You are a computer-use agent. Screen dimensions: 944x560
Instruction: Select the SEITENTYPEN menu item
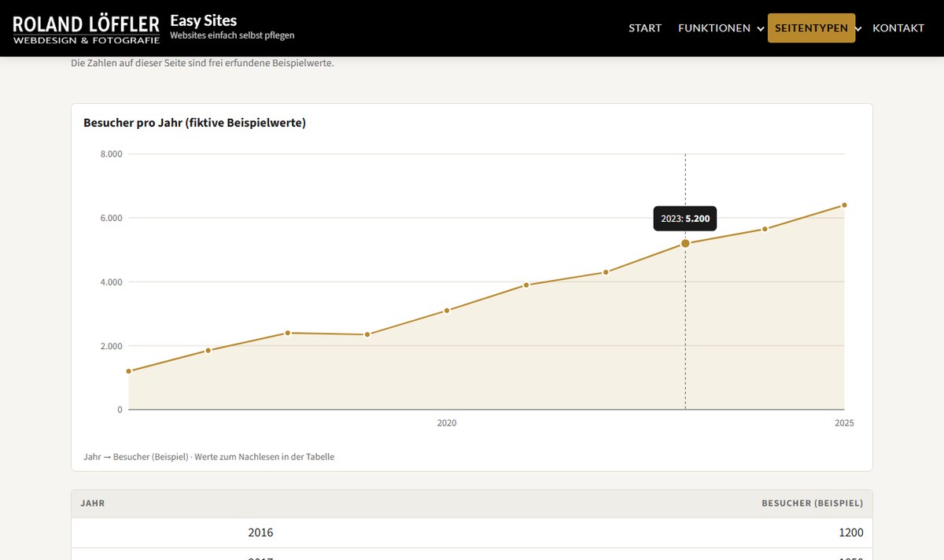click(x=811, y=28)
